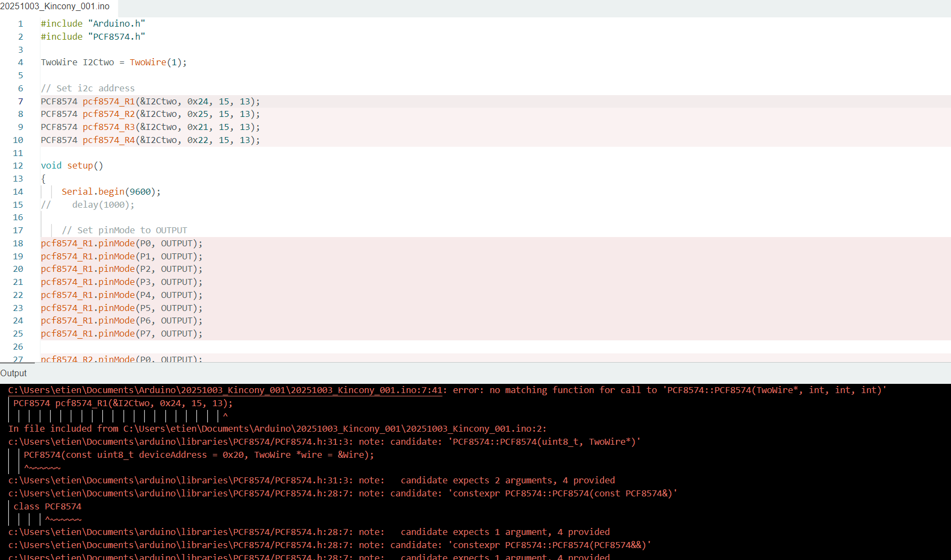Click "candidate expects 2 arguments" output line

(507, 481)
